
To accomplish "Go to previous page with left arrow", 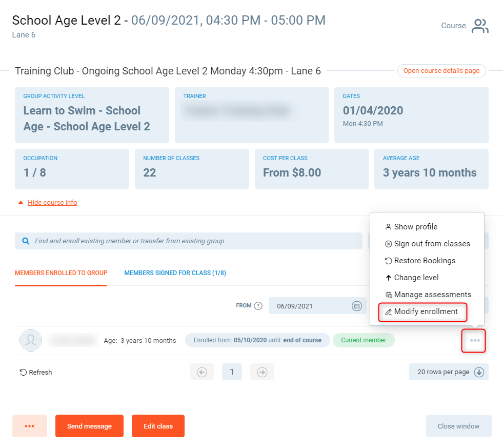I will (202, 372).
